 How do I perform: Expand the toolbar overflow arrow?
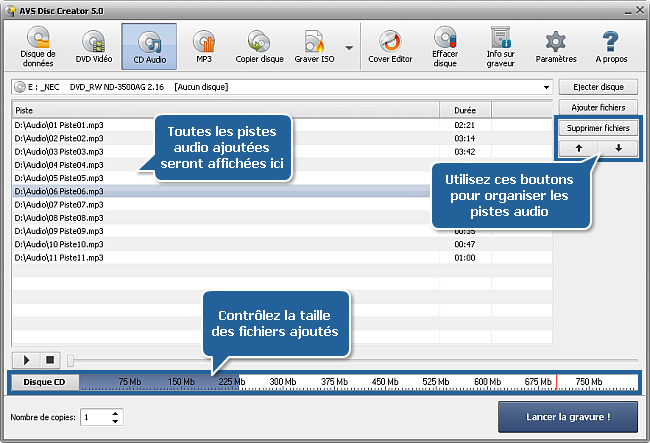point(349,48)
